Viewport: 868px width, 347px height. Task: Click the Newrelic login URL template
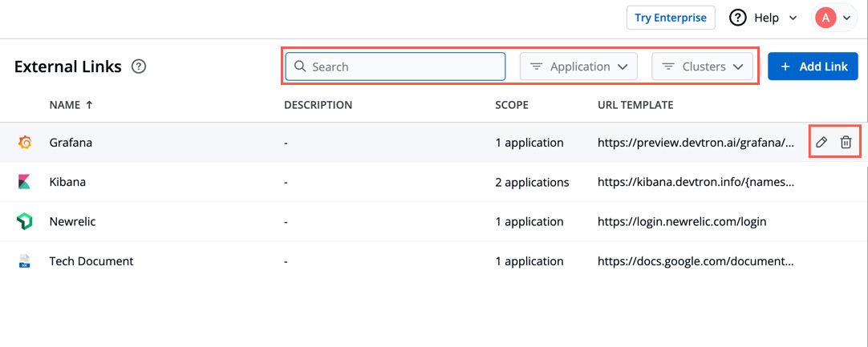(682, 222)
